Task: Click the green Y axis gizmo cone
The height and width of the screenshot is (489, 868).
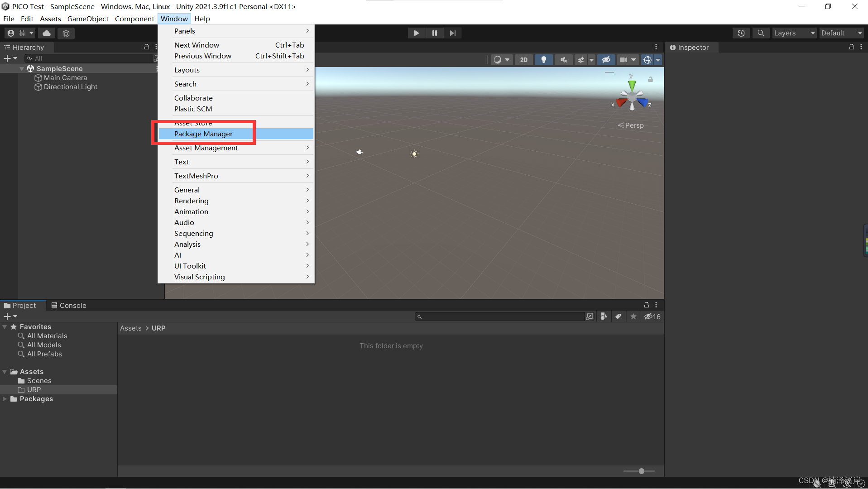Action: point(632,85)
